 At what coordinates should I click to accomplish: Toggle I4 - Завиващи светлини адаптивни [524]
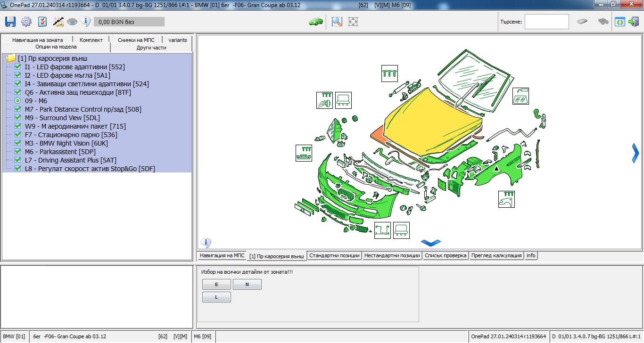tap(18, 84)
